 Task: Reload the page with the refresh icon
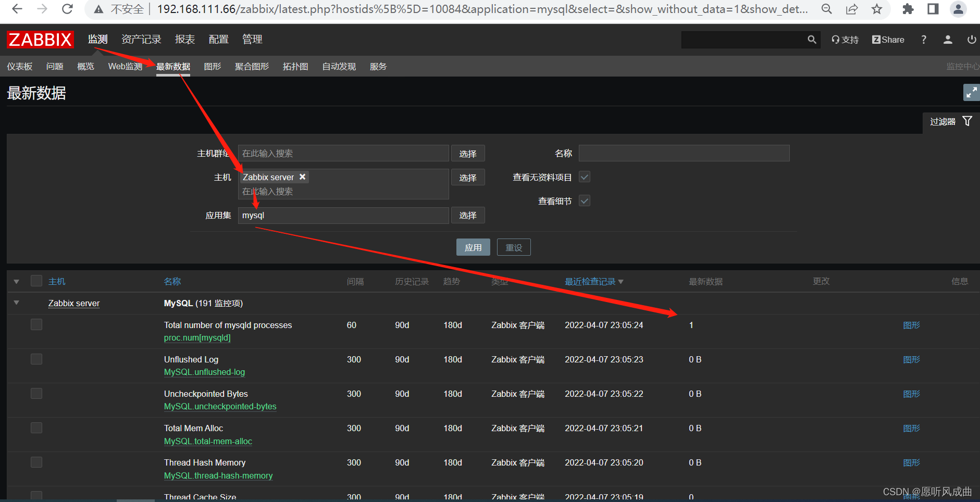67,9
